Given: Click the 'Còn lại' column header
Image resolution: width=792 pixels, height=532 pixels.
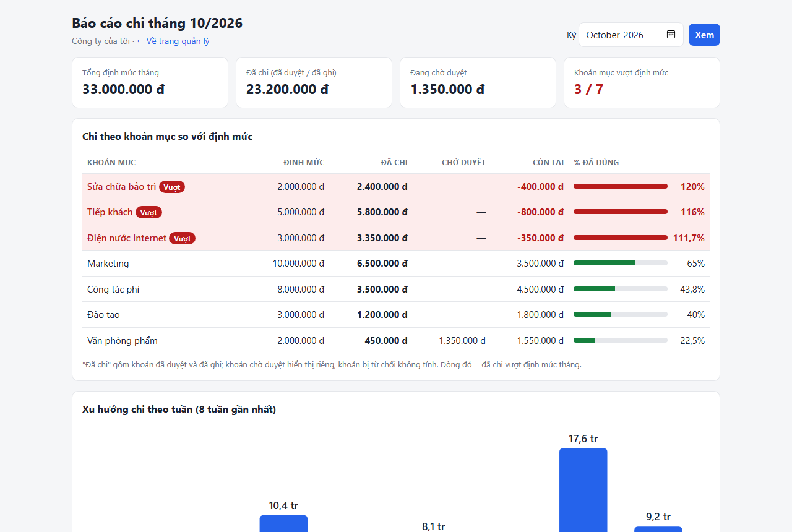Looking at the screenshot, I should (x=548, y=163).
